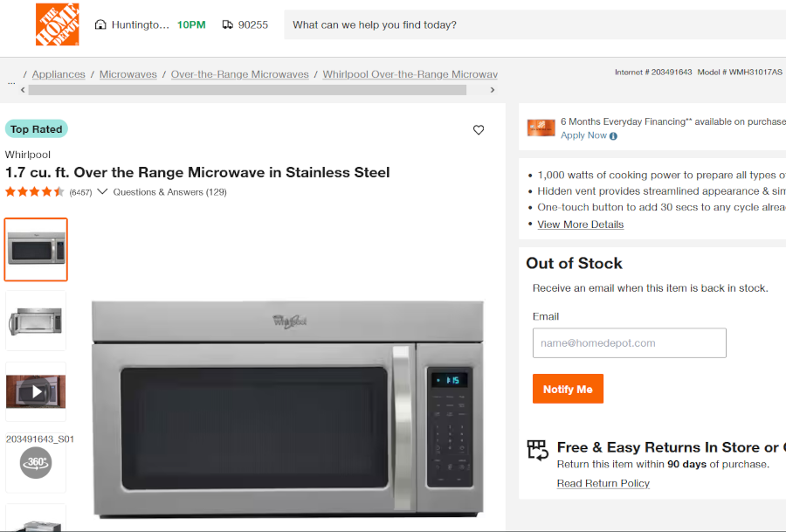
Task: Select the partially visible bottom thumbnail
Action: [36, 518]
